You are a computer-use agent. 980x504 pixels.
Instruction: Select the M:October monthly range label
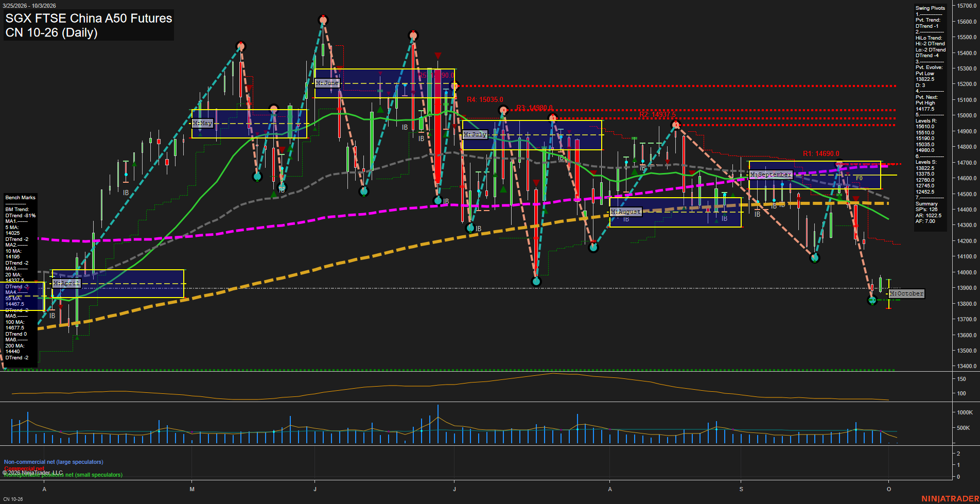click(x=906, y=293)
